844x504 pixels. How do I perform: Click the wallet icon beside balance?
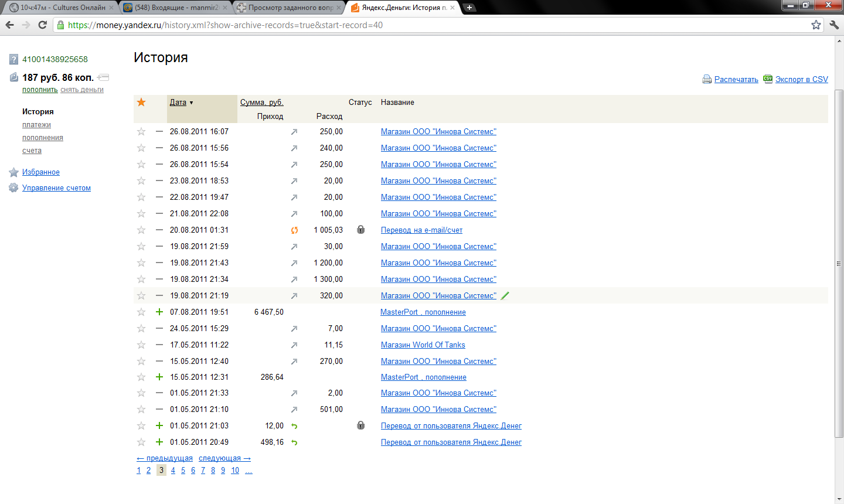pyautogui.click(x=14, y=77)
